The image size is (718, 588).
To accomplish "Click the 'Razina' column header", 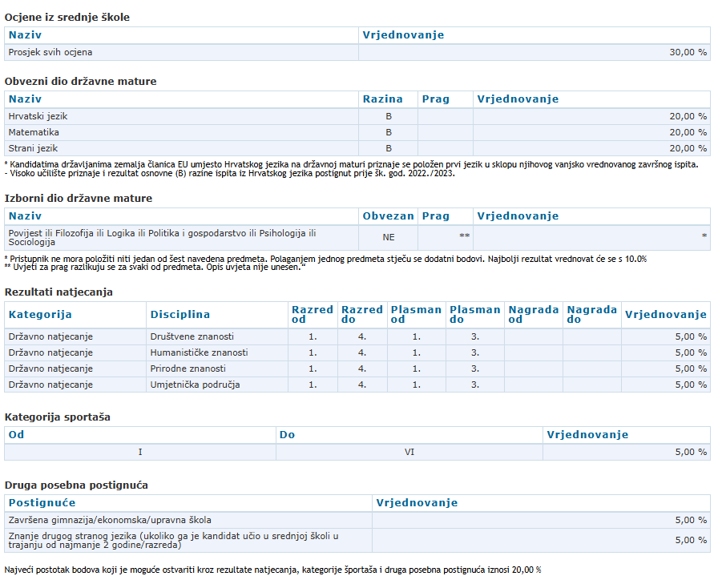I will [382, 99].
